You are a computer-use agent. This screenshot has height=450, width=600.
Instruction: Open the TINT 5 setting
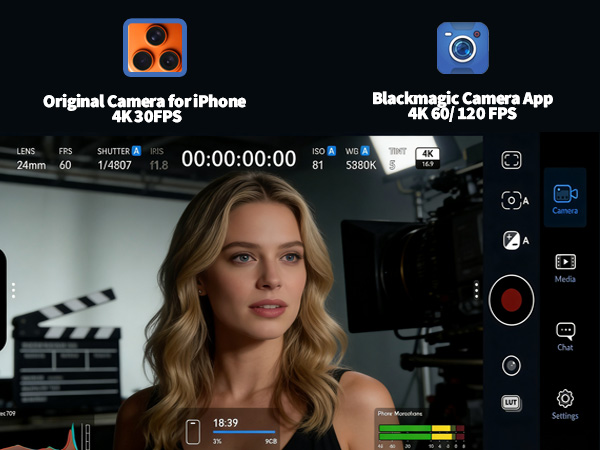397,158
